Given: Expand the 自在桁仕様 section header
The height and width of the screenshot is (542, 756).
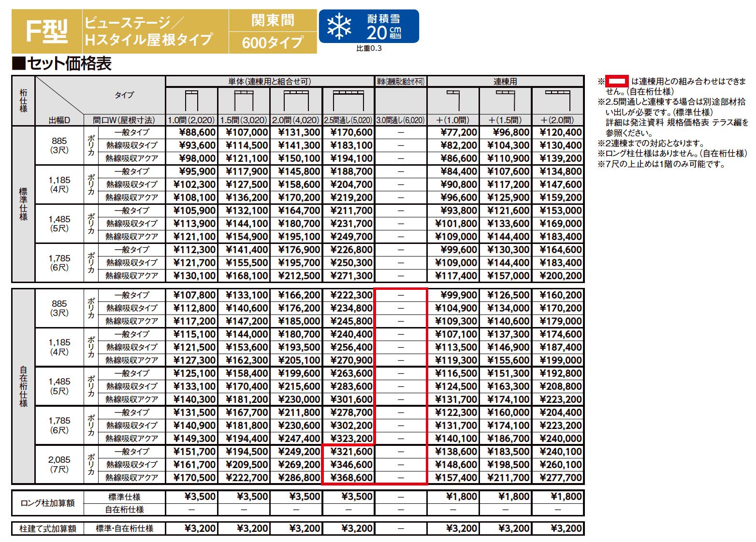Looking at the screenshot, I should click(23, 385).
